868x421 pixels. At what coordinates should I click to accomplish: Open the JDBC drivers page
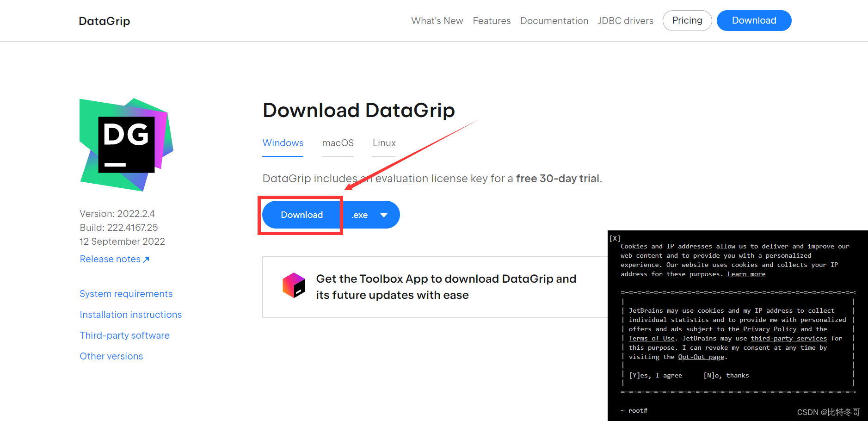coord(625,21)
